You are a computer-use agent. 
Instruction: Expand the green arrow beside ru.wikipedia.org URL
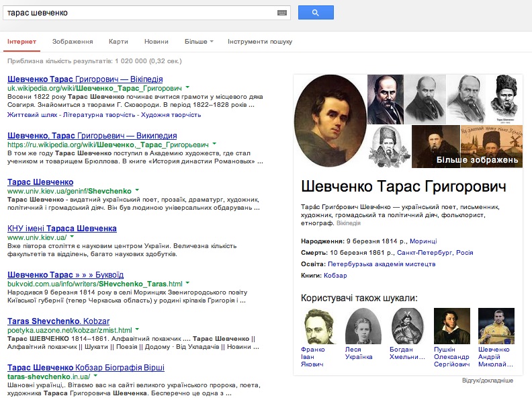pos(214,144)
